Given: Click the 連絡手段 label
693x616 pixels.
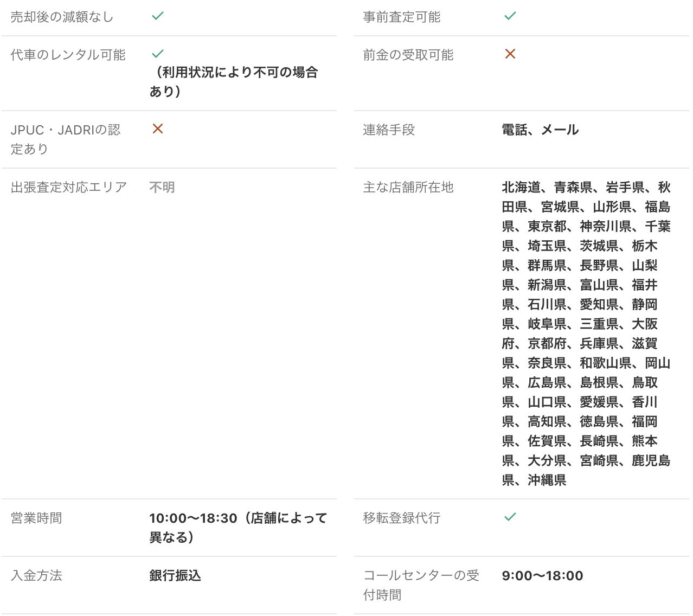Looking at the screenshot, I should coord(388,130).
